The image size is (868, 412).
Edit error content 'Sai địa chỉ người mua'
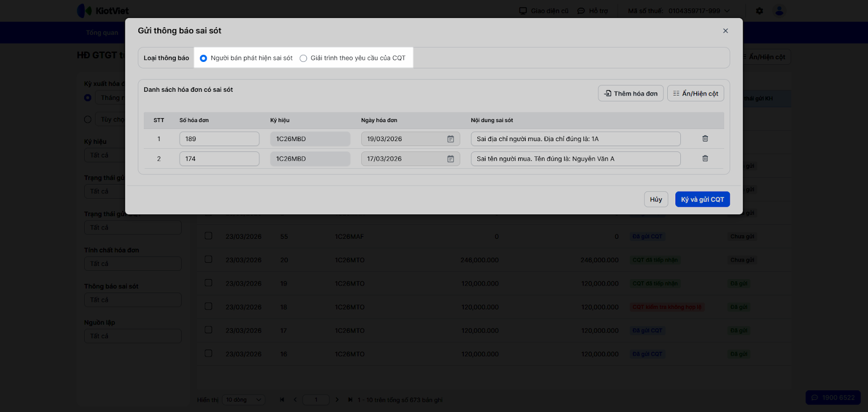click(576, 139)
